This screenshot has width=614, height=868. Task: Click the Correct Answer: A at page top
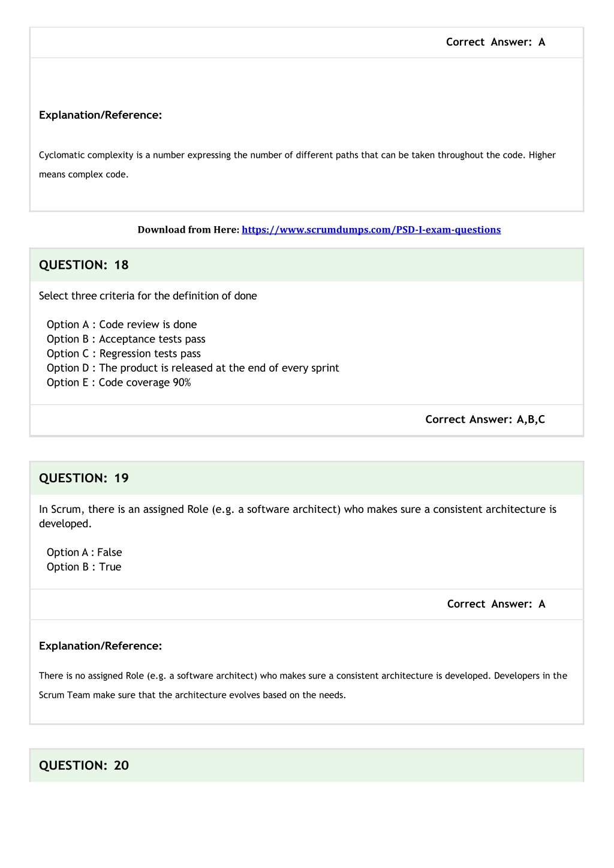click(x=495, y=42)
